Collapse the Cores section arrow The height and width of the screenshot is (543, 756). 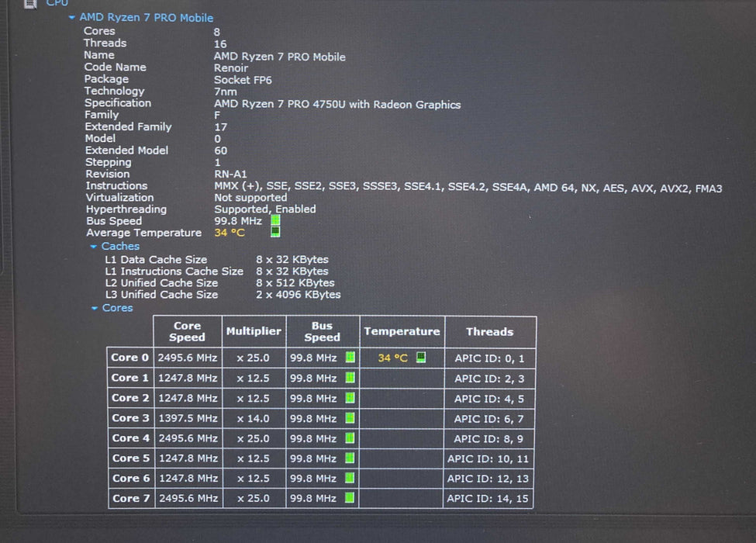point(95,308)
